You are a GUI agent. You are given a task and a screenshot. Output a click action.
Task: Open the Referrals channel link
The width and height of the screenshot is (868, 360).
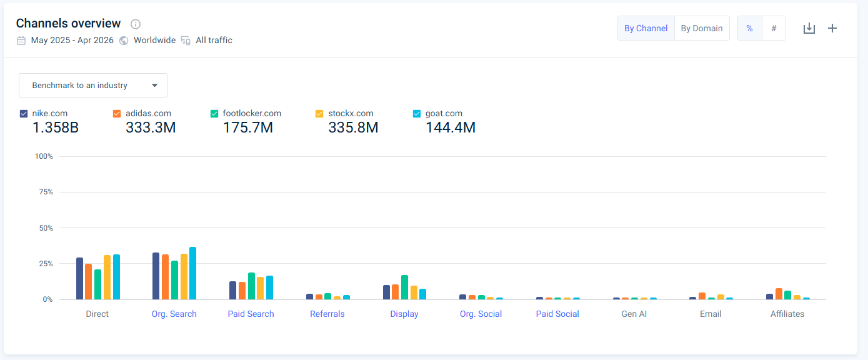tap(327, 314)
